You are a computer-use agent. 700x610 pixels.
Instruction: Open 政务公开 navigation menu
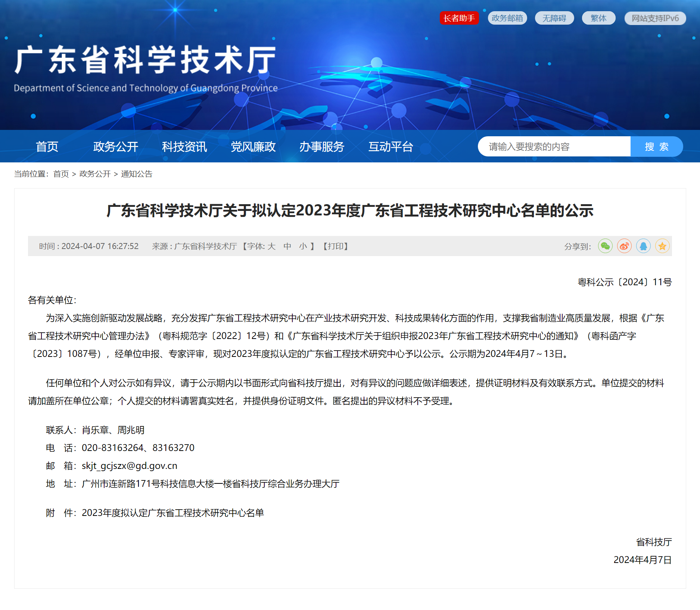pos(116,146)
